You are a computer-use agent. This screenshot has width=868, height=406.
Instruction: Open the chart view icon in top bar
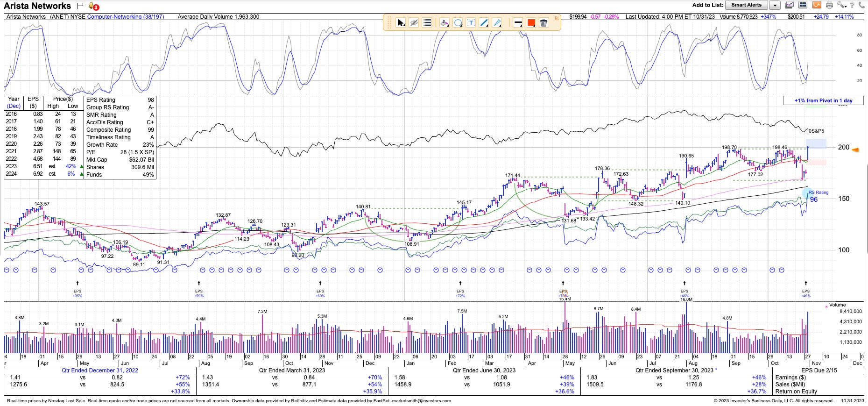coord(790,5)
